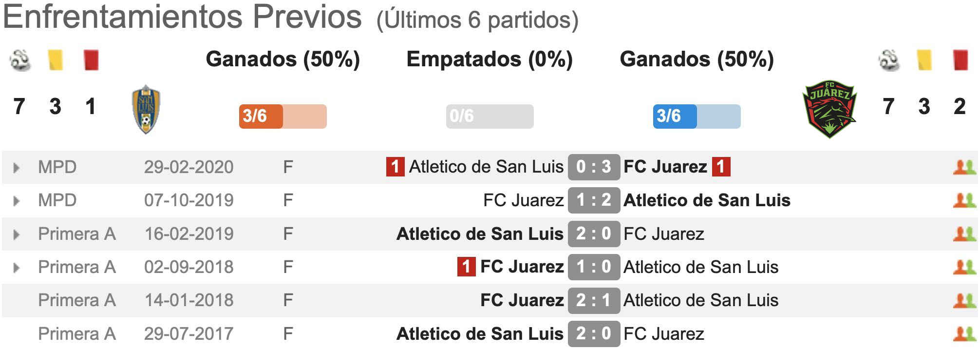
Task: Click the blue 3/6 wins progress bar
Action: [697, 116]
